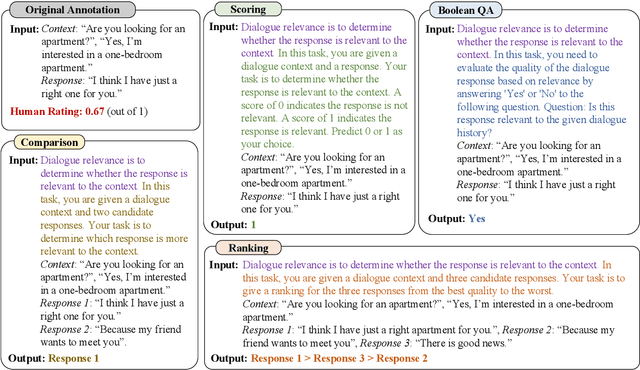The height and width of the screenshot is (370, 640).
Task: Click the "Scoring" panel title
Action: click(248, 9)
